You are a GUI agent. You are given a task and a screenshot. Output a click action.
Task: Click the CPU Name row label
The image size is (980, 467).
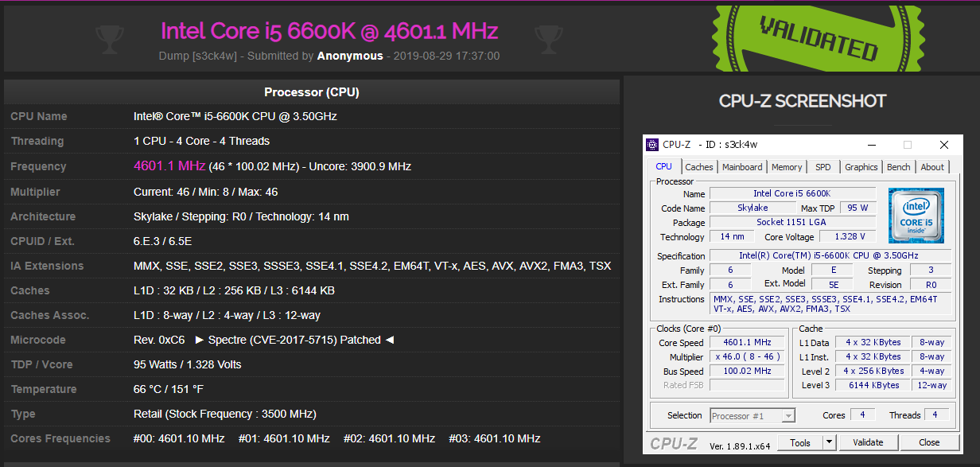pos(39,116)
